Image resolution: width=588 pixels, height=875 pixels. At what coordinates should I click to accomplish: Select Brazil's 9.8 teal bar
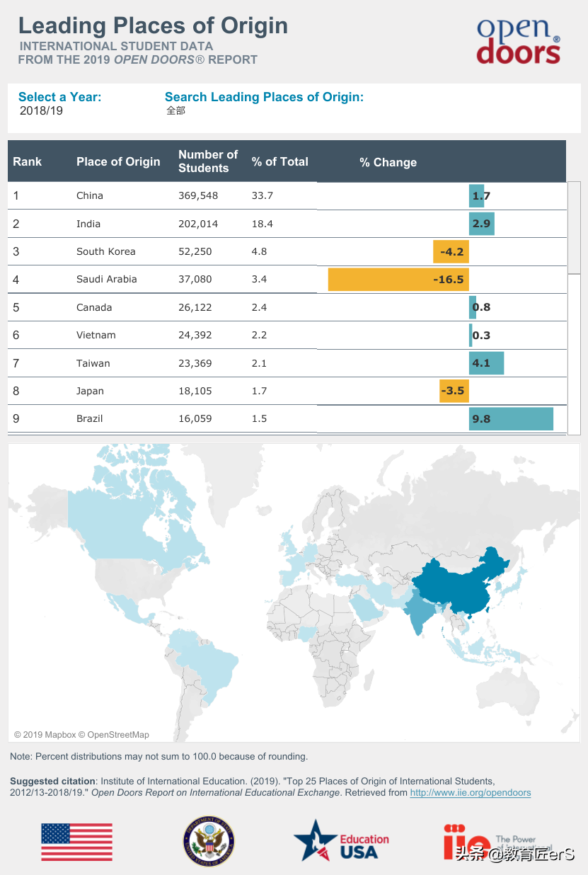(x=511, y=418)
